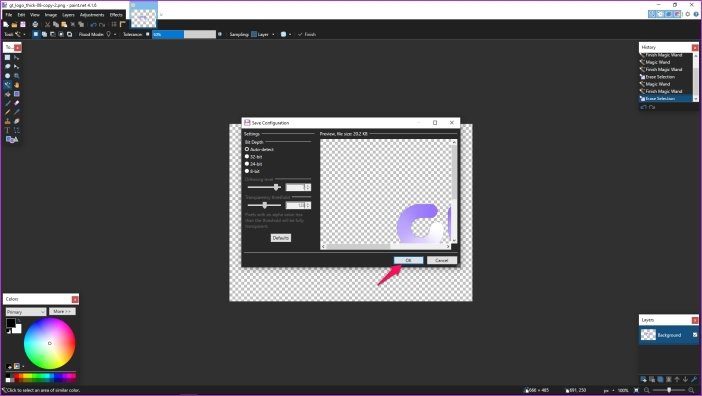
Task: Select the Move Selected Pixels tool
Action: 17,57
